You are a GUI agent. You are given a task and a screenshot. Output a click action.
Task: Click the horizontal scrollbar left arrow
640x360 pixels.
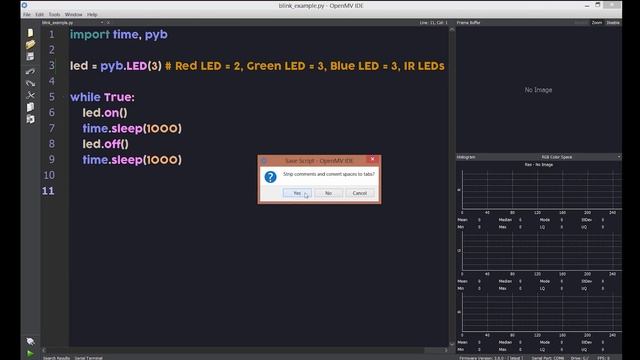pyautogui.click(x=44, y=350)
